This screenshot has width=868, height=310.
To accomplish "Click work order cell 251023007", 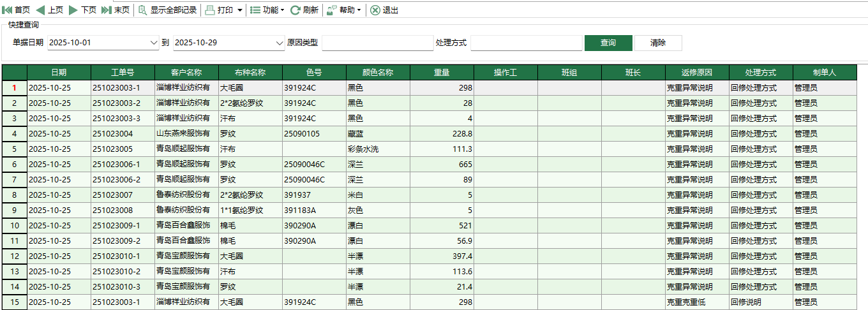I will pyautogui.click(x=123, y=195).
